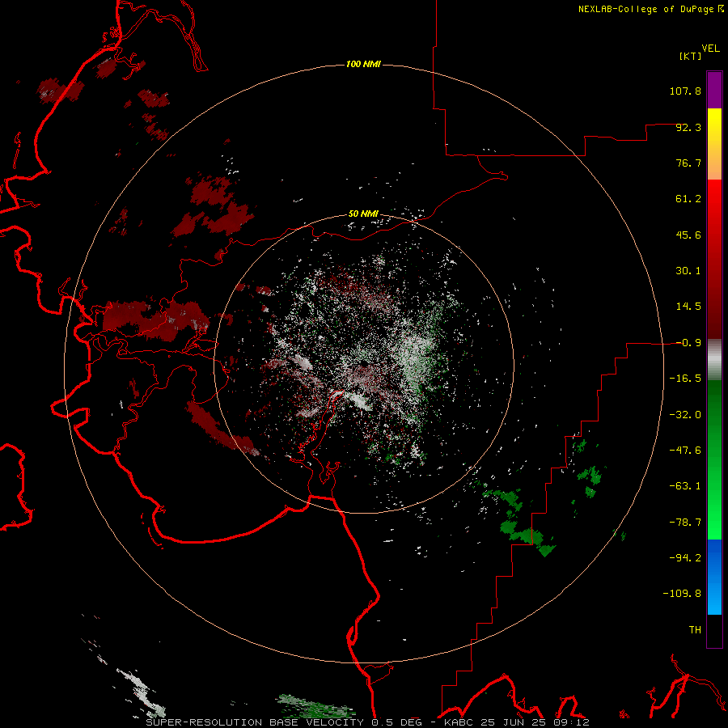Select the -109.8 velocity scale value
This screenshot has height=728, width=728.
point(682,594)
